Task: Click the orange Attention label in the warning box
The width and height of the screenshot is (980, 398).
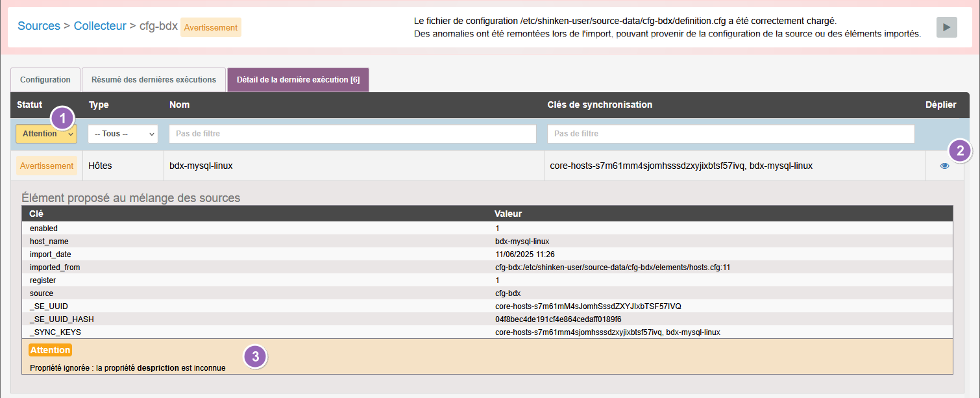Action: [51, 350]
